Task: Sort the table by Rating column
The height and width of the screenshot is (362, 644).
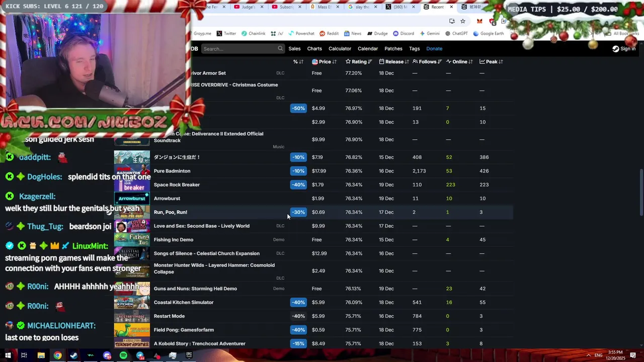Action: (x=359, y=62)
